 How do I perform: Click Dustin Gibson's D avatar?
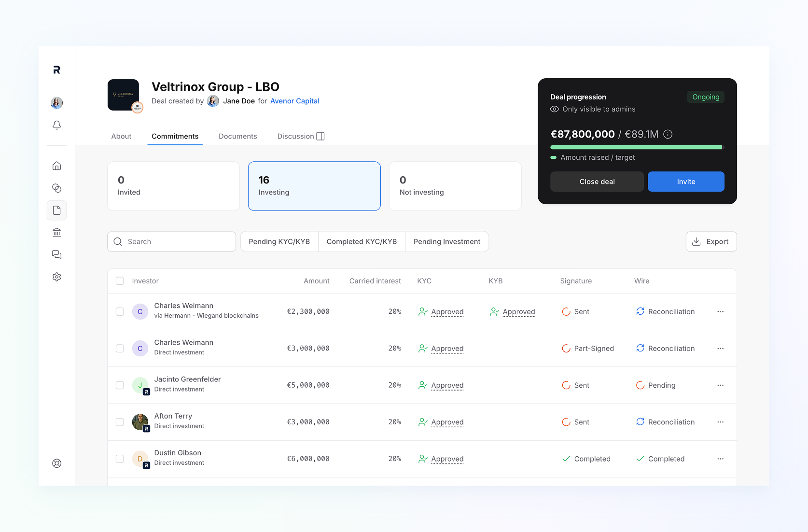(x=140, y=459)
